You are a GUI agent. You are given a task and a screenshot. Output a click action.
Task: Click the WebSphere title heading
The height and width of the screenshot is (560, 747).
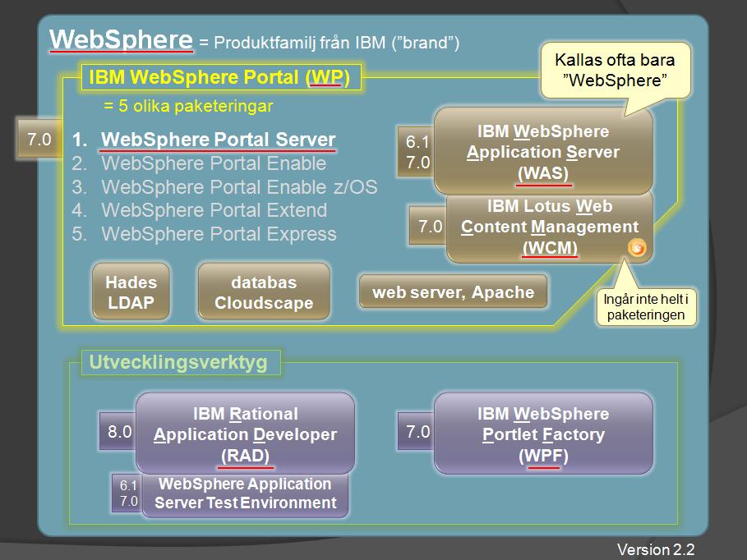pyautogui.click(x=121, y=39)
